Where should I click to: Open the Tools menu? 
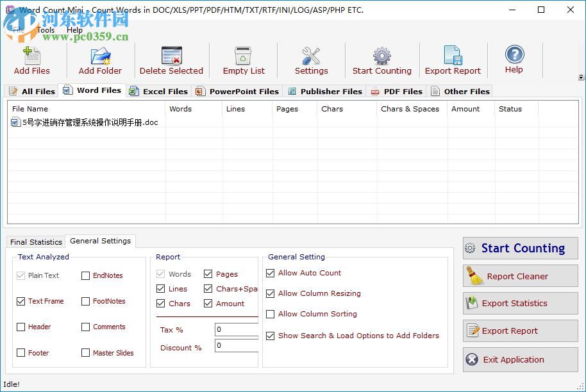[46, 30]
